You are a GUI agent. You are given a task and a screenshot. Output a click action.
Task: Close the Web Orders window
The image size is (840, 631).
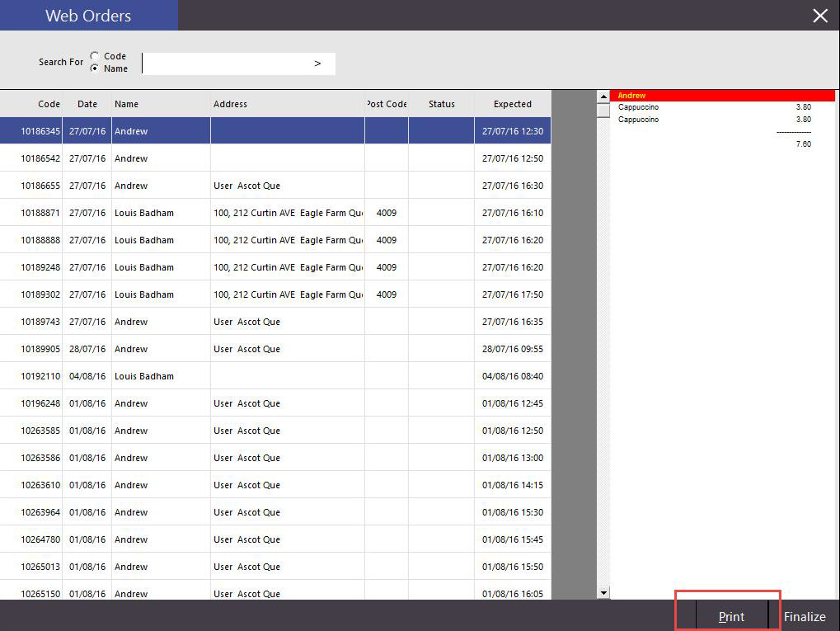[x=819, y=16]
